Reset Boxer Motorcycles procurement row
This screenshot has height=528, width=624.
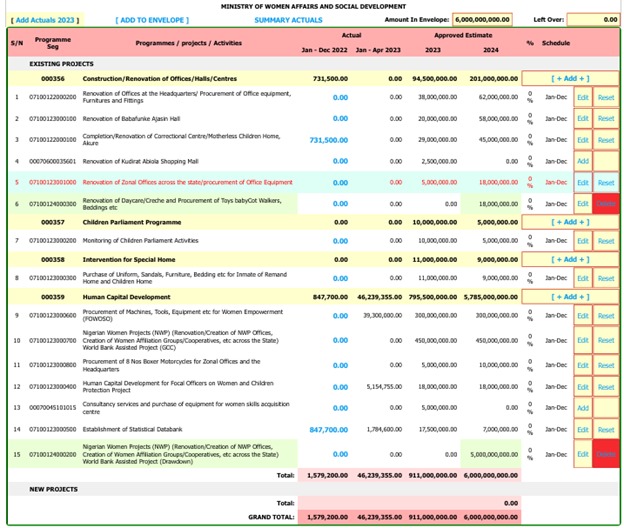pyautogui.click(x=606, y=365)
